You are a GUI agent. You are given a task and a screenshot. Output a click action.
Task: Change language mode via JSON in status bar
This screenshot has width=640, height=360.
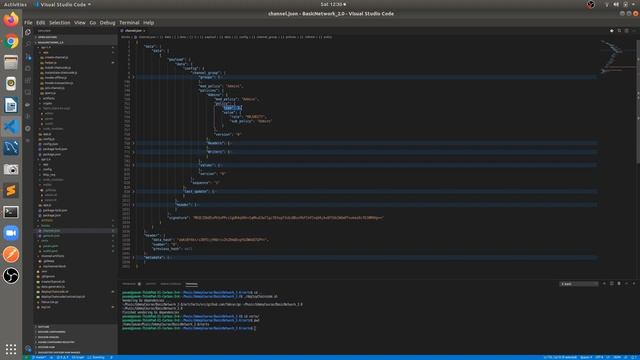point(617,358)
